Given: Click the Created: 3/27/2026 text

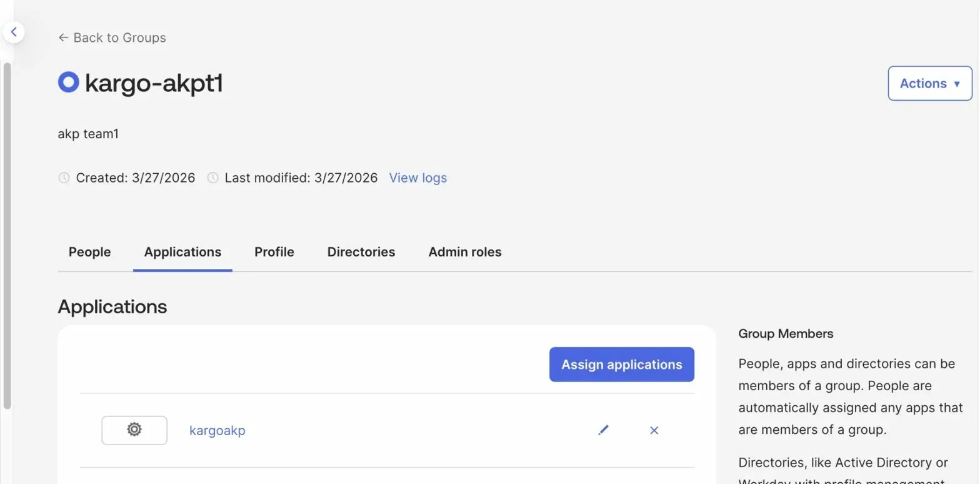Looking at the screenshot, I should [135, 178].
